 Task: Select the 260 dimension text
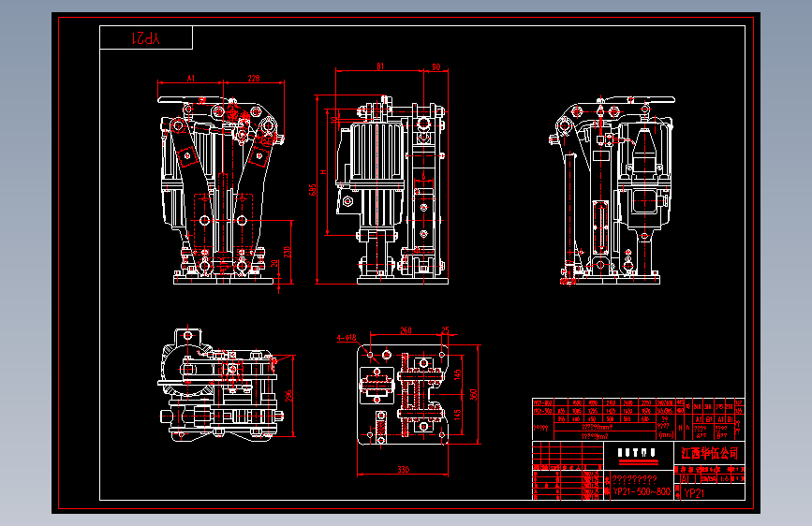(x=406, y=330)
